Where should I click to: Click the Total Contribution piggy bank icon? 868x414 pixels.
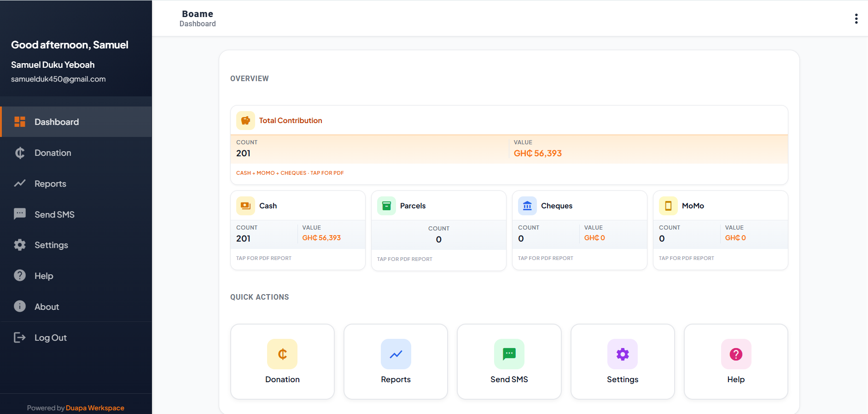[x=245, y=120]
